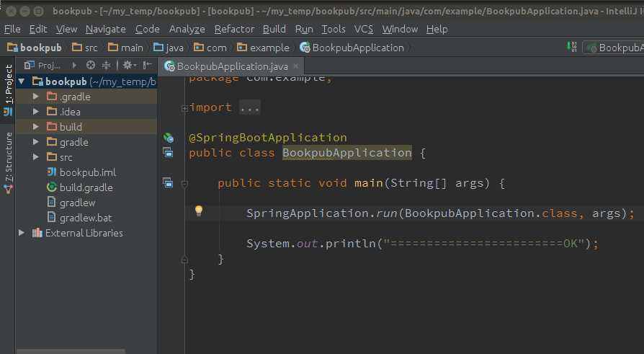Viewport: 644px width, 354px height.
Task: Open the BookpubApplication run configuration selector
Action: (614, 48)
